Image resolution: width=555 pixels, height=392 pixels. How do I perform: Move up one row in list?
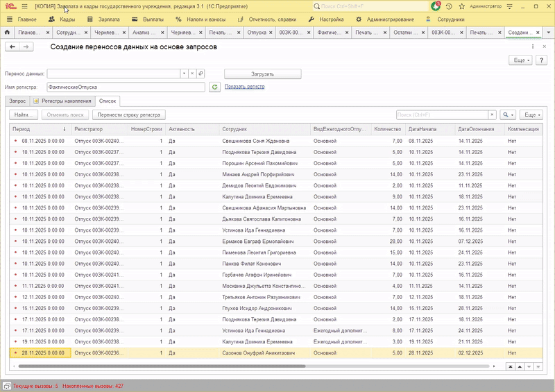pyautogui.click(x=520, y=367)
